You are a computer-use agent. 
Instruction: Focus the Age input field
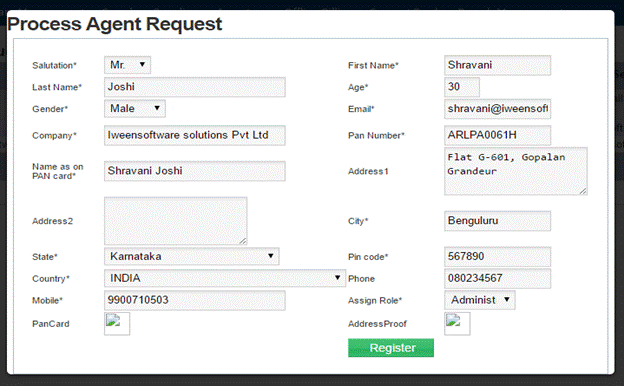coord(462,87)
